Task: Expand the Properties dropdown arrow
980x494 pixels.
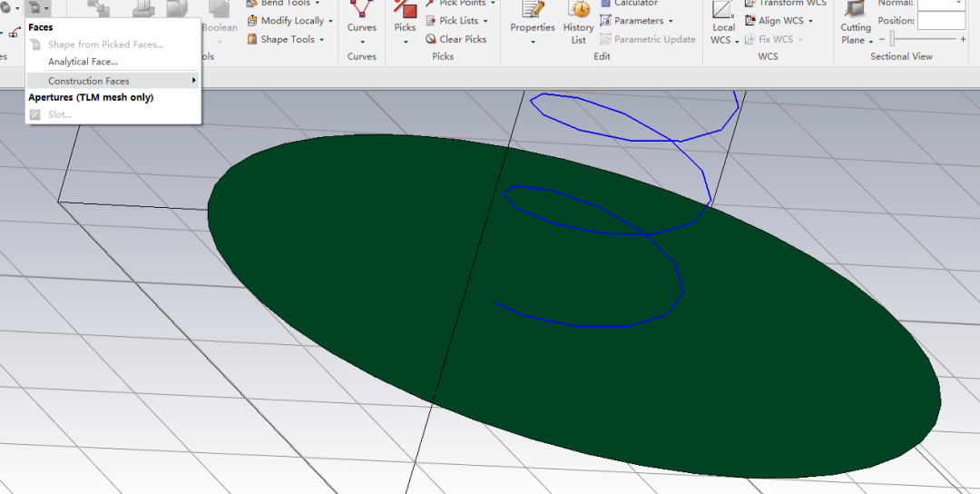Action: click(533, 42)
